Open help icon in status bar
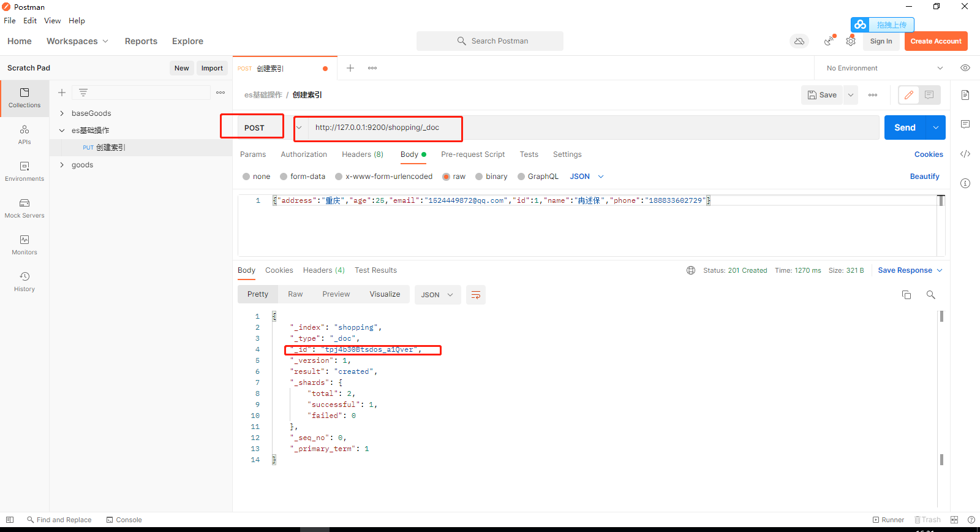The image size is (980, 532). click(971, 520)
